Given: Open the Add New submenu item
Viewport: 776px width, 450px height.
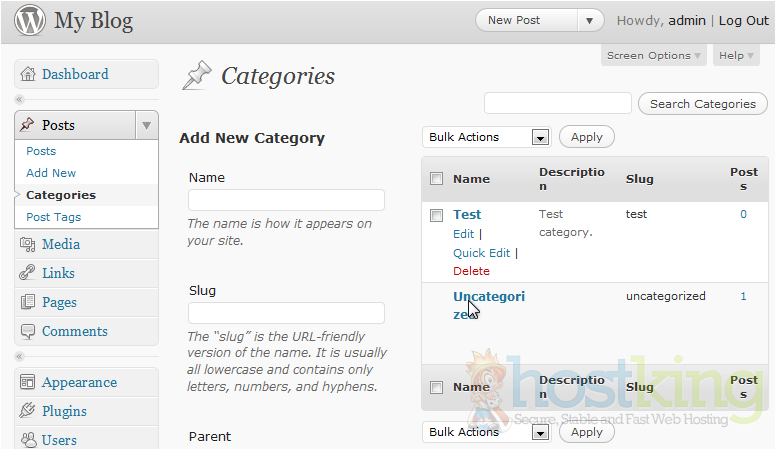Looking at the screenshot, I should (51, 173).
